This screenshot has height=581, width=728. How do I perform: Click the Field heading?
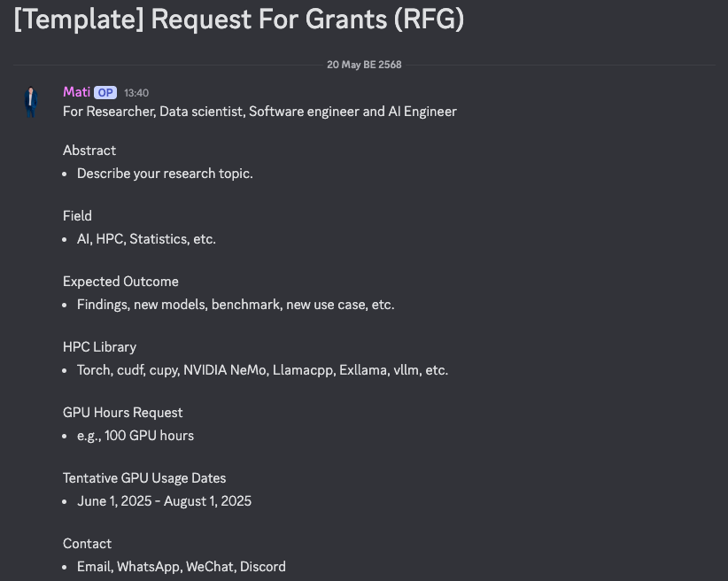pos(77,216)
